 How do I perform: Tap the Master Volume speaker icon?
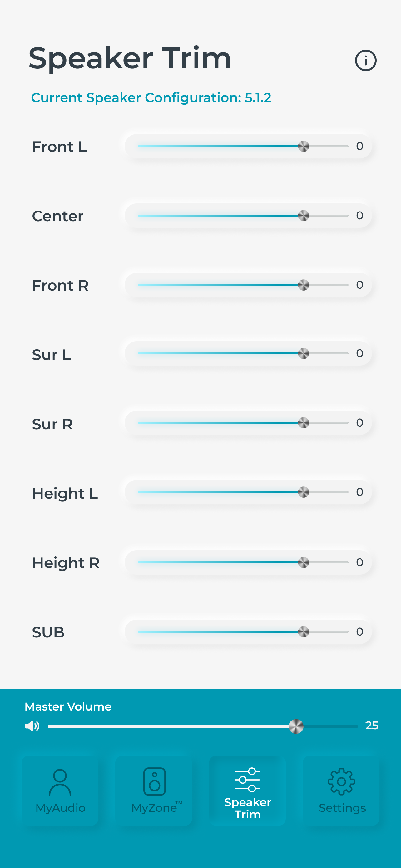[x=32, y=726]
